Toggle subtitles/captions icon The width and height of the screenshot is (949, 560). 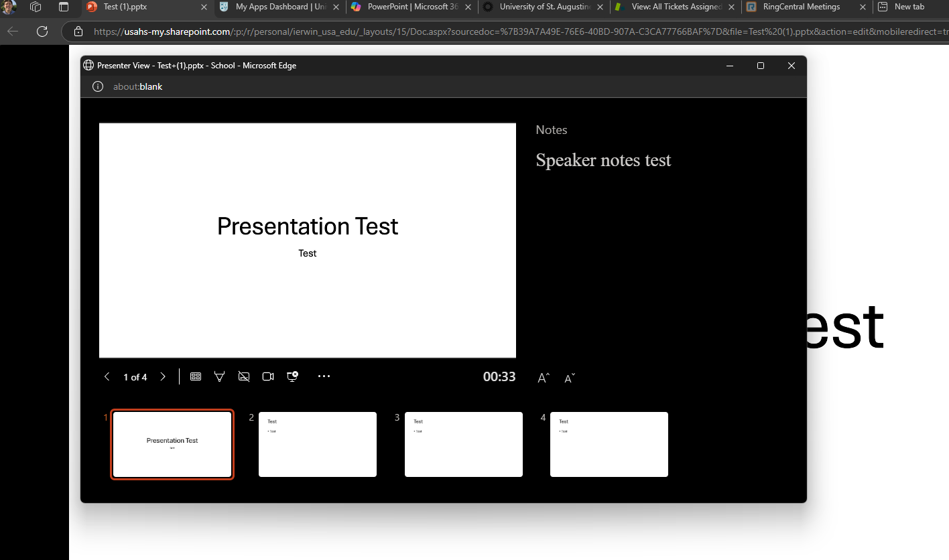coord(244,377)
